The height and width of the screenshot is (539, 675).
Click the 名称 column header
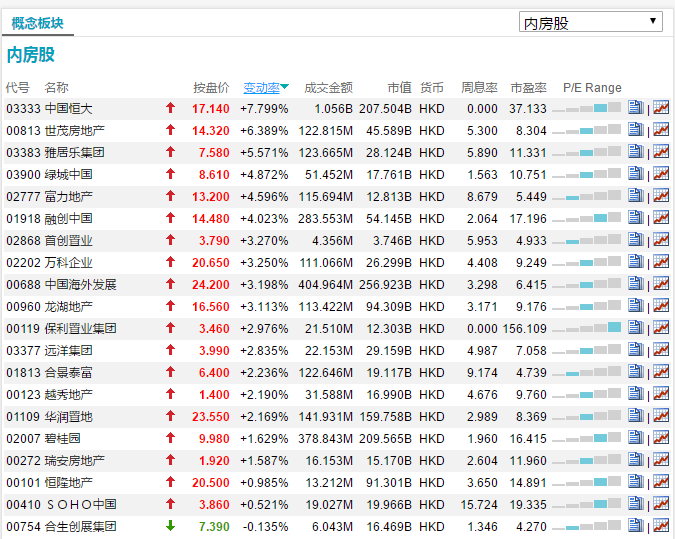pyautogui.click(x=56, y=88)
